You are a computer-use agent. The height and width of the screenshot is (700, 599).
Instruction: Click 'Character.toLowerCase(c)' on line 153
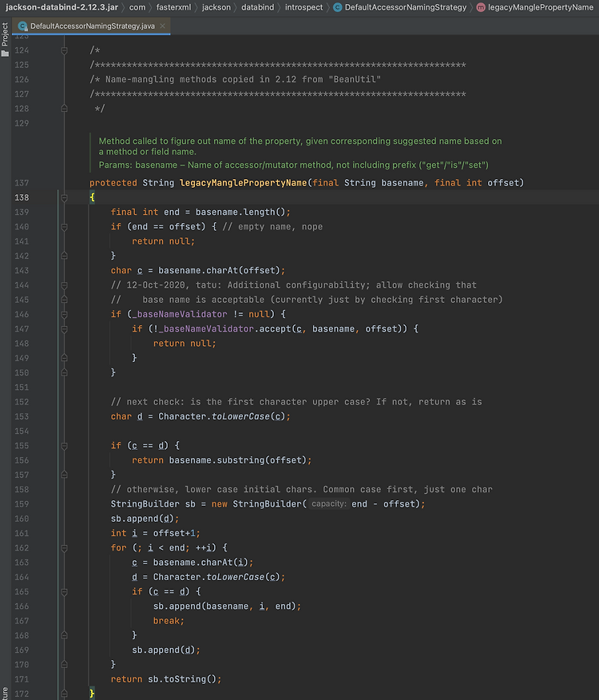tap(221, 416)
